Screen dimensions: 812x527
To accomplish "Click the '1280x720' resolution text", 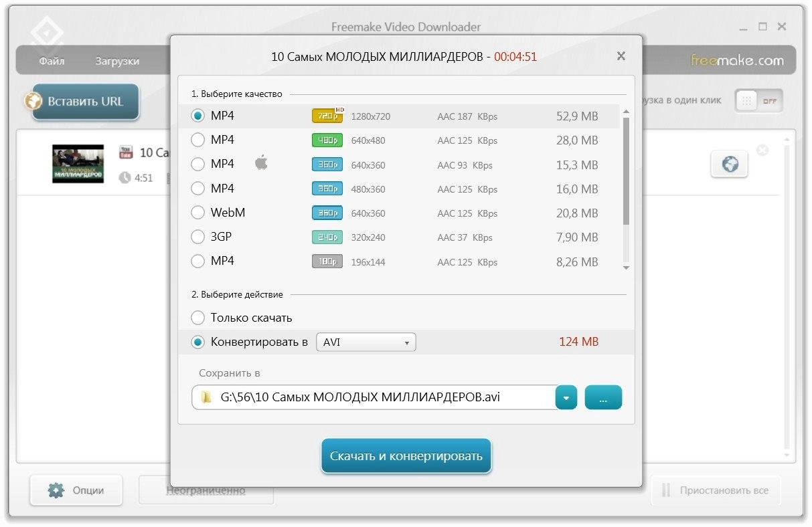I will tap(370, 116).
